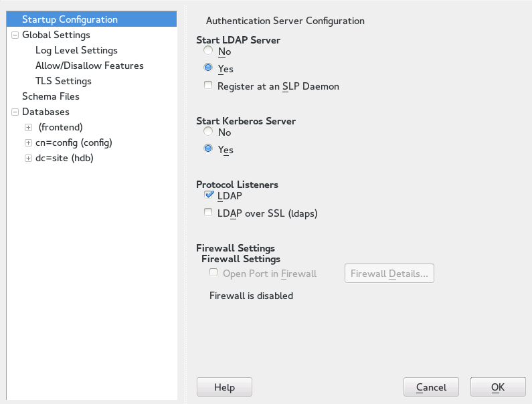This screenshot has width=532, height=404.
Task: Select No for Start Kerberos Server
Action: pos(209,132)
